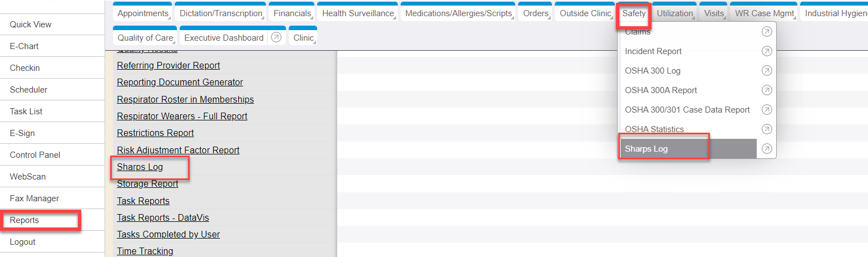Go to Reports in left sidebar

24,220
